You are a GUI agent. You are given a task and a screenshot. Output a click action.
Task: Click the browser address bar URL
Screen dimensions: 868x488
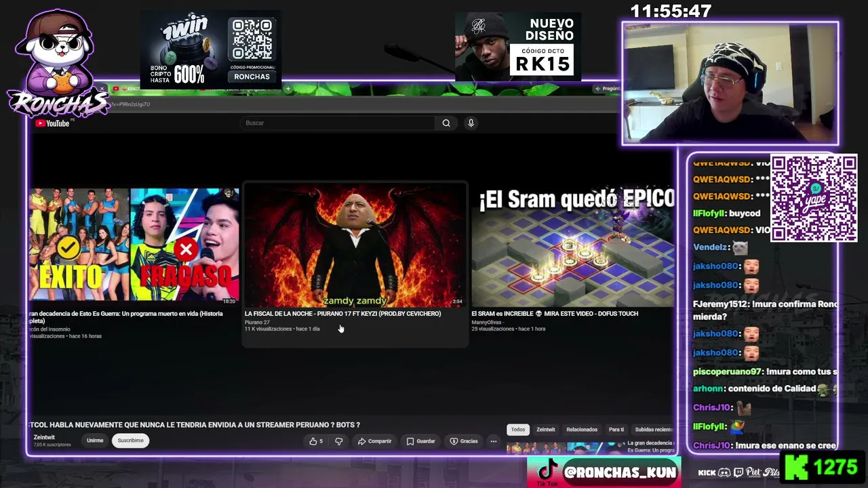coord(129,104)
